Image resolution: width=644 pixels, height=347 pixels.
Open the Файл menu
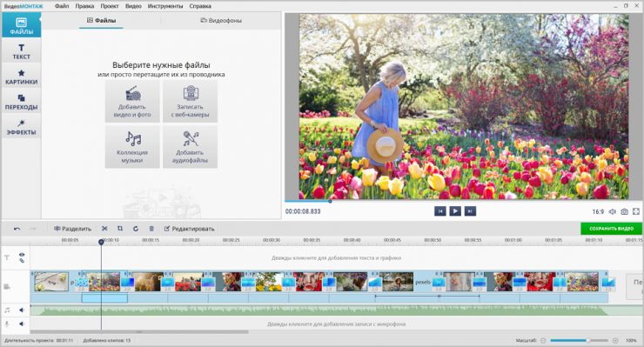(62, 6)
